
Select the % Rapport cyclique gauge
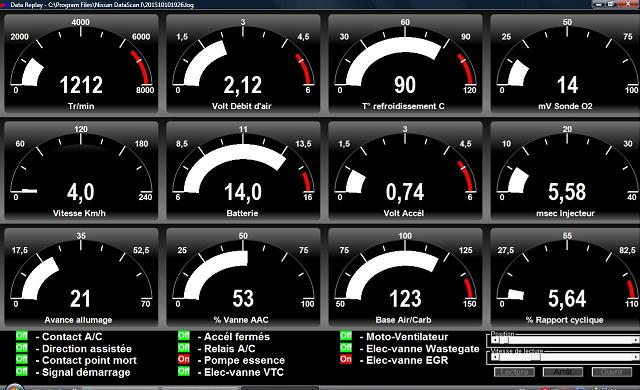565,277
